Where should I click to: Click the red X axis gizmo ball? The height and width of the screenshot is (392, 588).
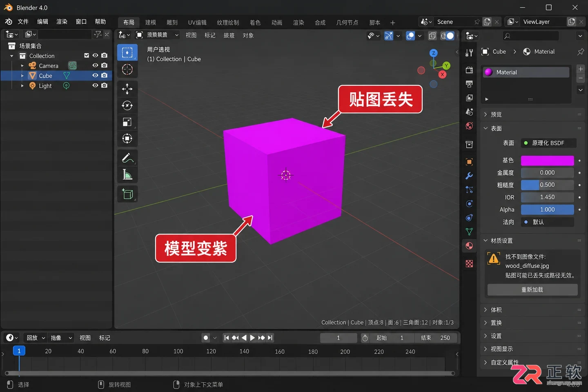[x=442, y=75]
